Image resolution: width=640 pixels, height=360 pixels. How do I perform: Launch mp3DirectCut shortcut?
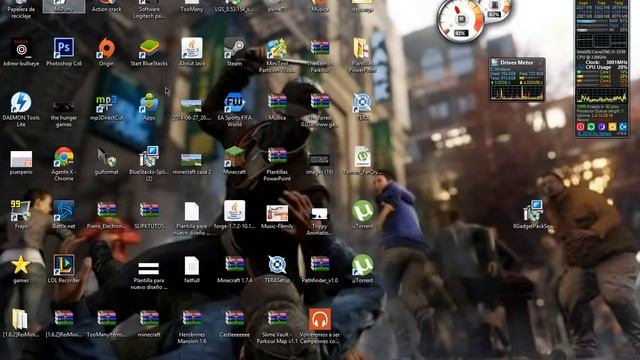coord(106,103)
